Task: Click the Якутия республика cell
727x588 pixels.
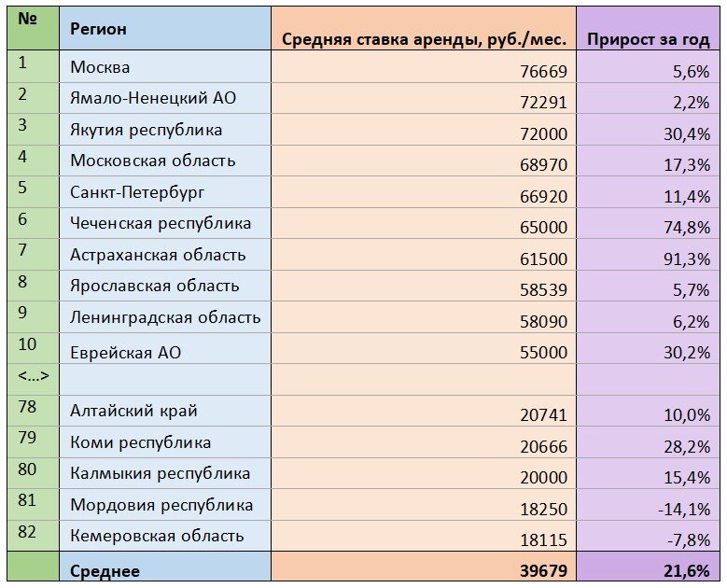Action: tap(146, 130)
